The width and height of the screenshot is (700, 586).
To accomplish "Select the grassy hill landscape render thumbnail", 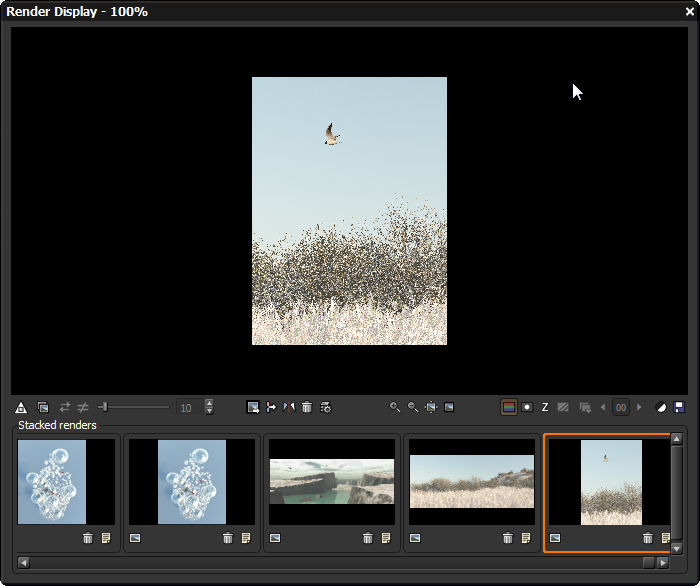I will pyautogui.click(x=472, y=481).
